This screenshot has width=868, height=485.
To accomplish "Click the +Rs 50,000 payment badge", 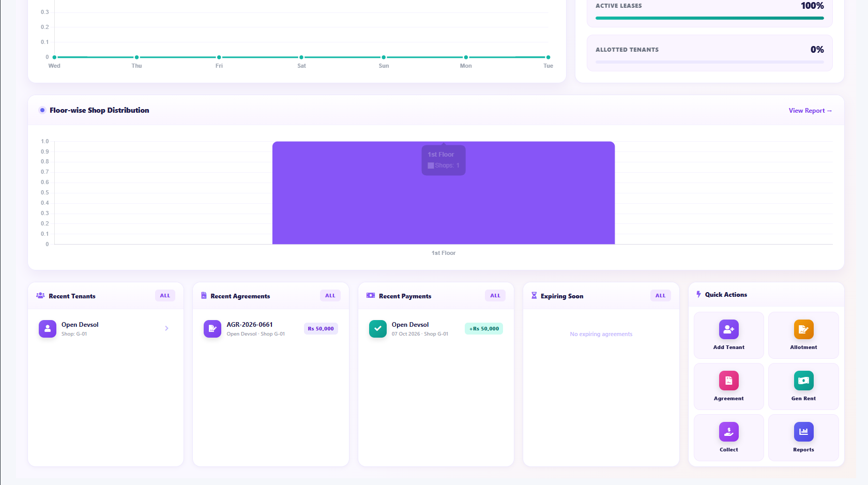I will (x=484, y=329).
